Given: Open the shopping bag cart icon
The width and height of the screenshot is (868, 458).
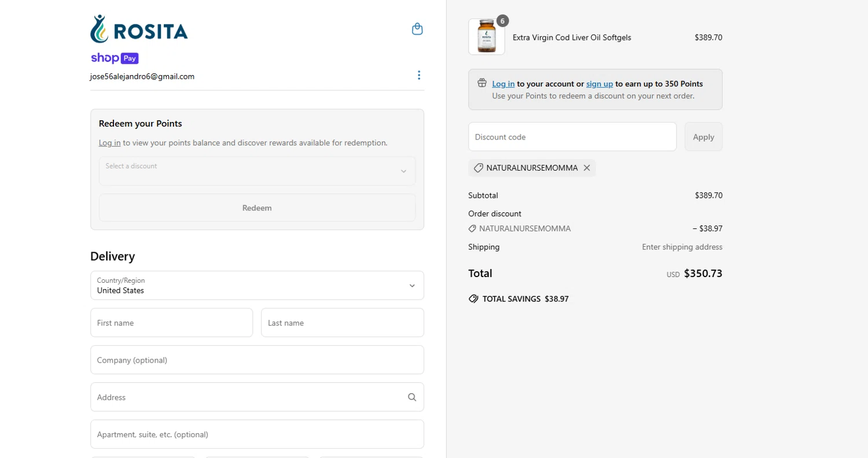Looking at the screenshot, I should tap(417, 29).
